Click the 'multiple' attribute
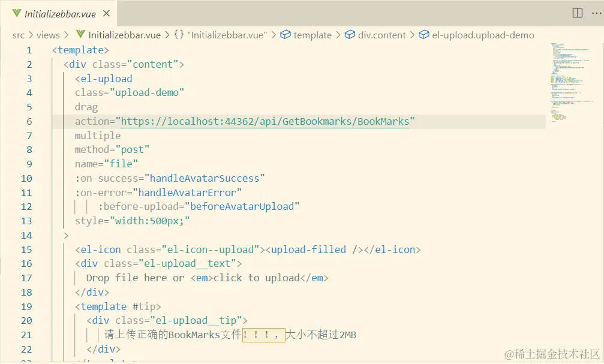Screen dimensions: 604x364 click(x=98, y=136)
